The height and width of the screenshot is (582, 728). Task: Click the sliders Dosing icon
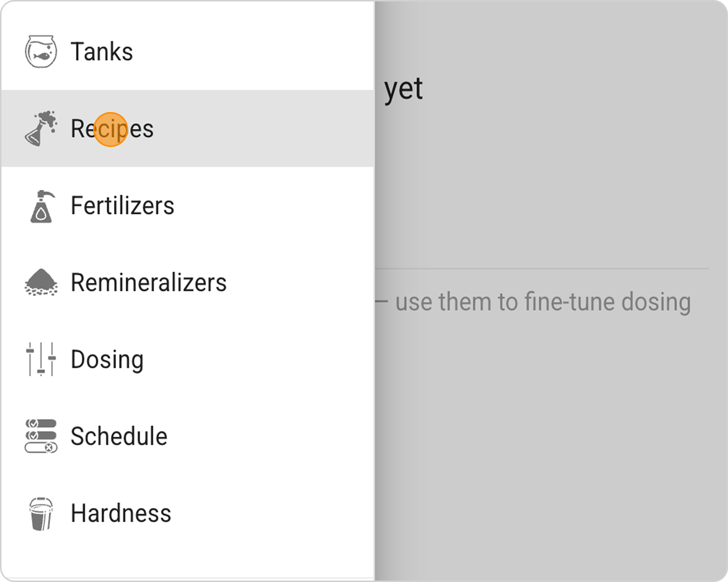click(x=41, y=359)
